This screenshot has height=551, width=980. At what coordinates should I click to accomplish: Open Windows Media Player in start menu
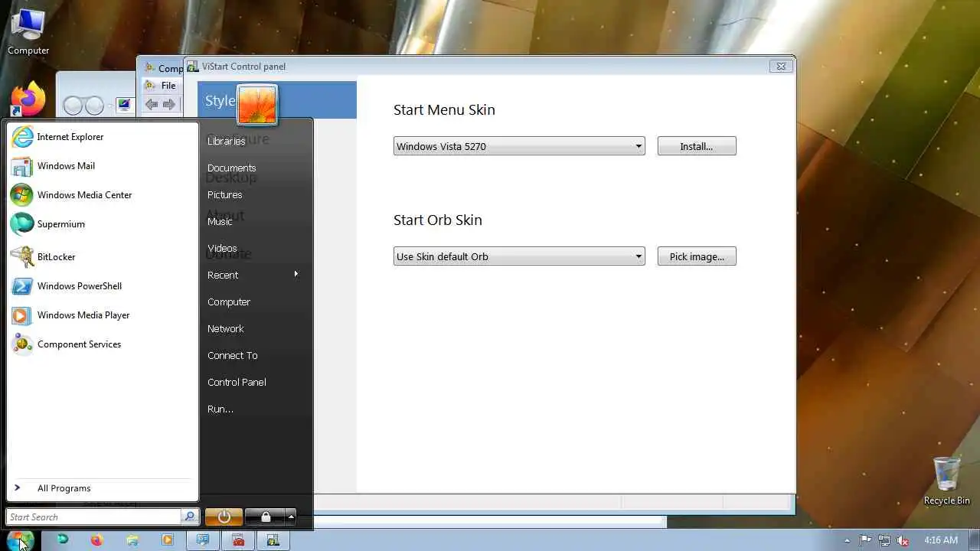(83, 315)
